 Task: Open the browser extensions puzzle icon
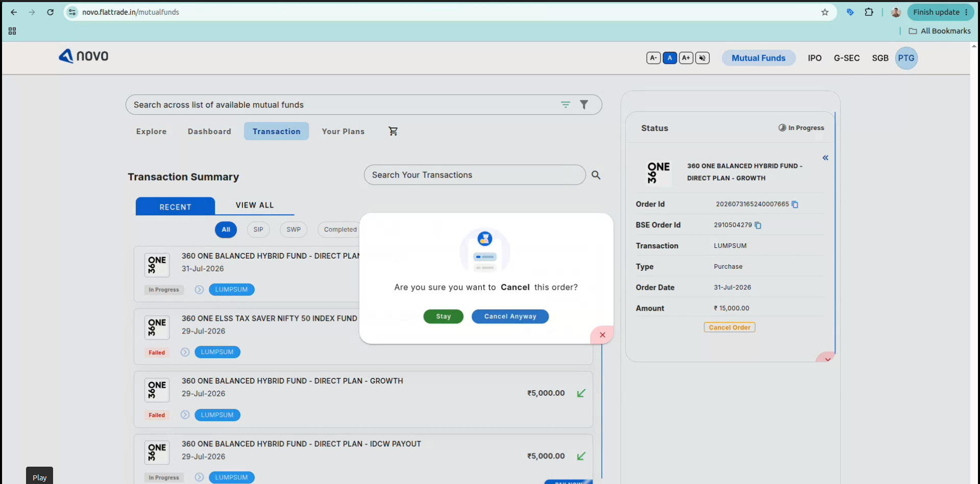pyautogui.click(x=869, y=12)
